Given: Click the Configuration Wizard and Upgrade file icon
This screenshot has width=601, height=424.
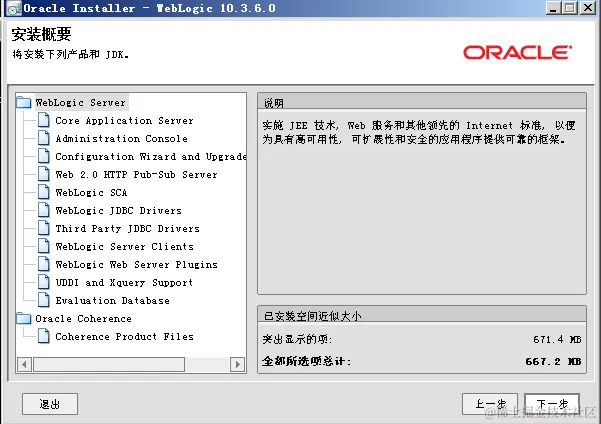Looking at the screenshot, I should pyautogui.click(x=44, y=156).
